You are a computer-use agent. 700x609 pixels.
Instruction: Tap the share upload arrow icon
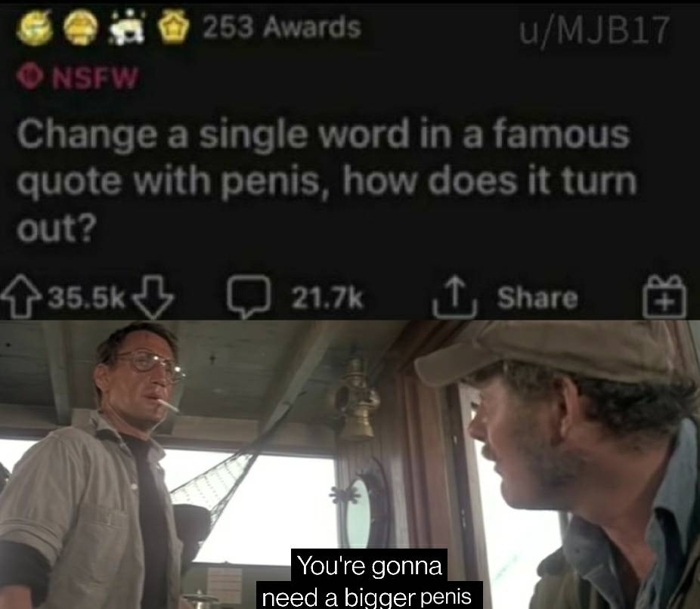pos(455,297)
